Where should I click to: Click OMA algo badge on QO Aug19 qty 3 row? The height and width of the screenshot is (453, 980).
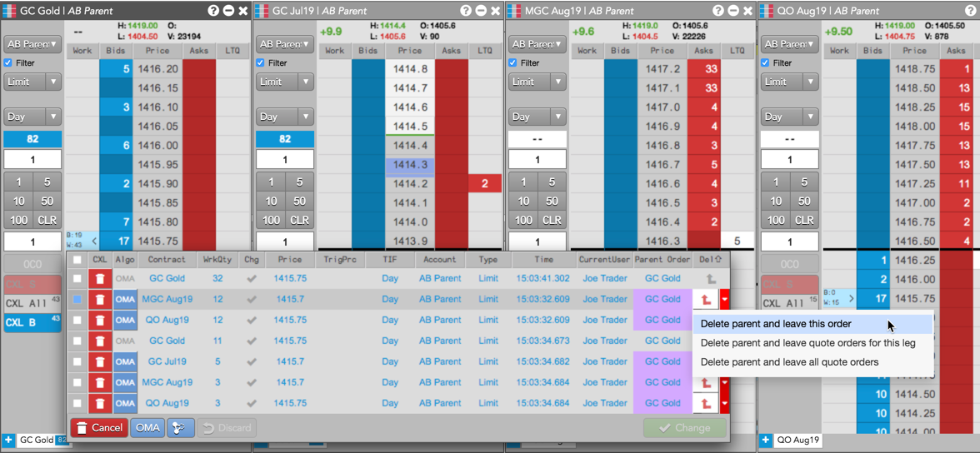tap(125, 402)
